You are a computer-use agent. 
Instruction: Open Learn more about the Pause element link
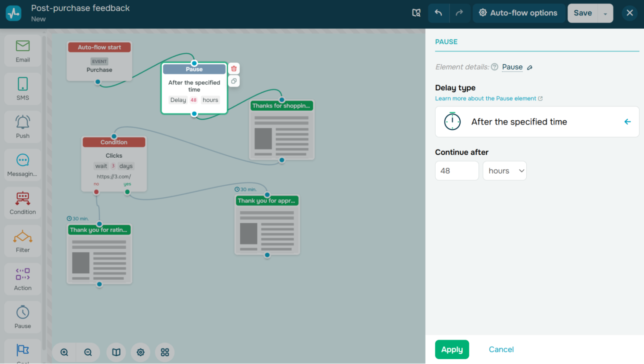489,98
